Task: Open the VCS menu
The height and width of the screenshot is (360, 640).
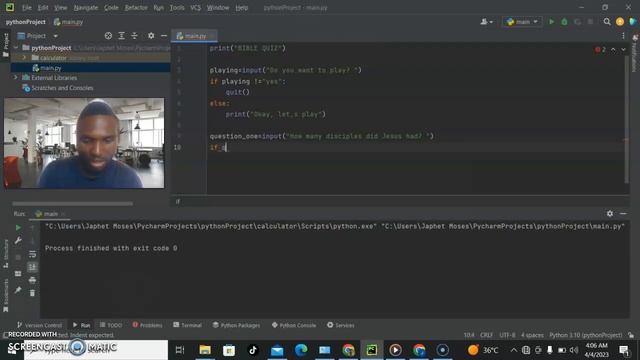Action: pos(195,8)
